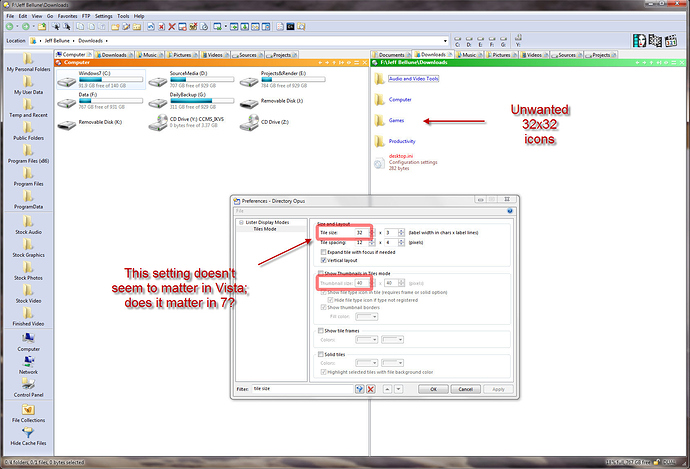Open Program Files (x86) sidebar folder
The height and width of the screenshot is (469, 690).
[28, 154]
